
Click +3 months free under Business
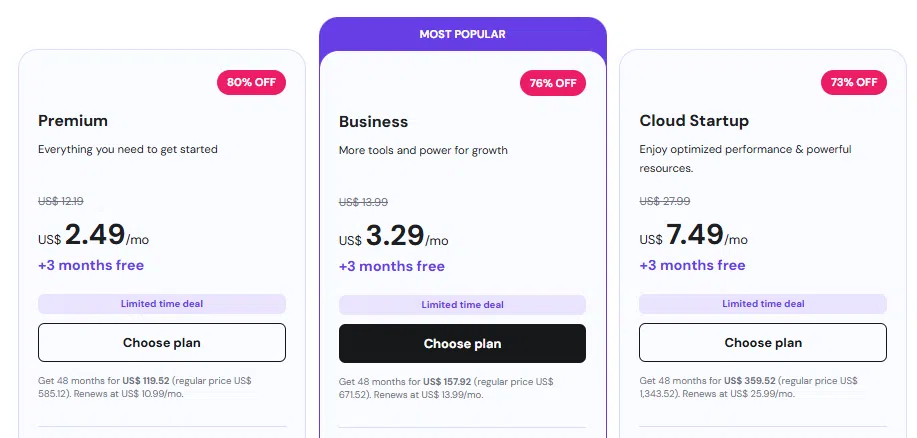392,266
